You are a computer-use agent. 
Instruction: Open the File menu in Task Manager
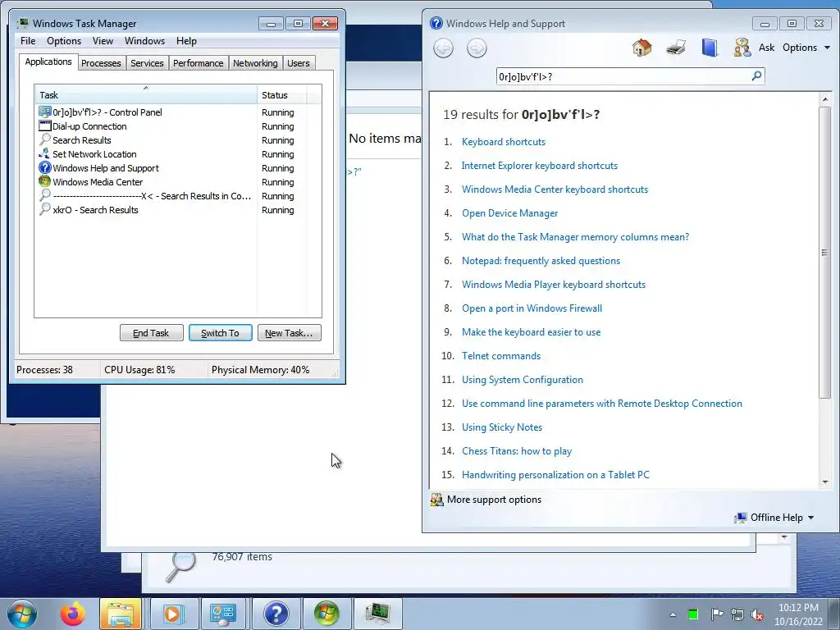tap(28, 41)
